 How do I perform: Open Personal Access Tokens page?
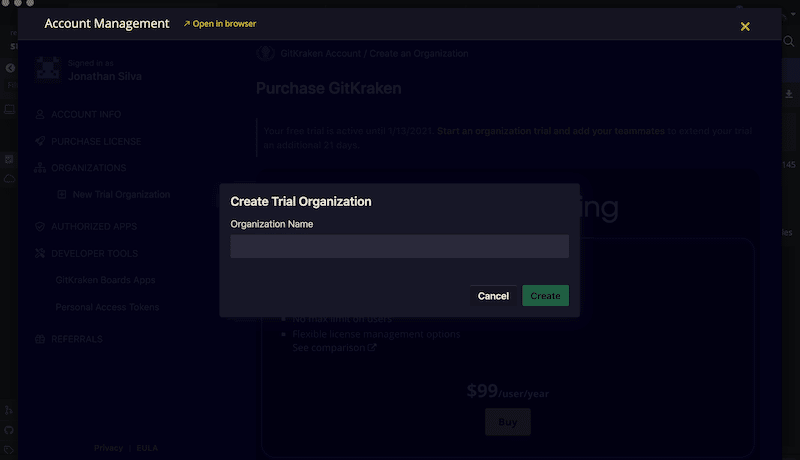tap(107, 307)
